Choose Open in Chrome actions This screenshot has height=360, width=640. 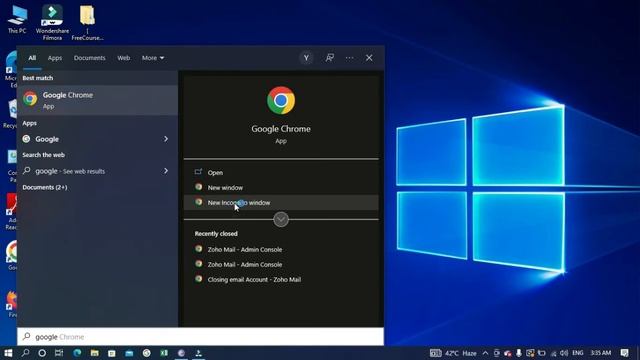point(281,172)
